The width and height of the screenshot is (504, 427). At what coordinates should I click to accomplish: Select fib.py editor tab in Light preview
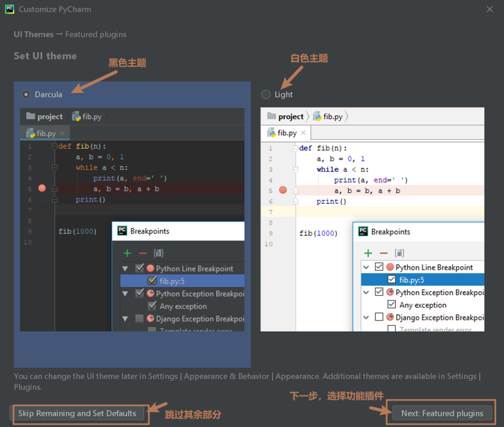click(286, 133)
